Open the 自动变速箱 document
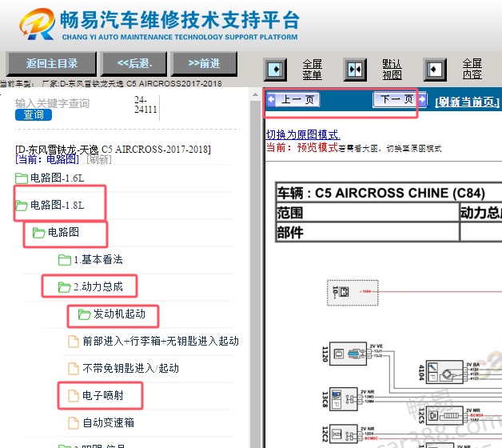Screen dimensions: 502x448 pos(108,423)
